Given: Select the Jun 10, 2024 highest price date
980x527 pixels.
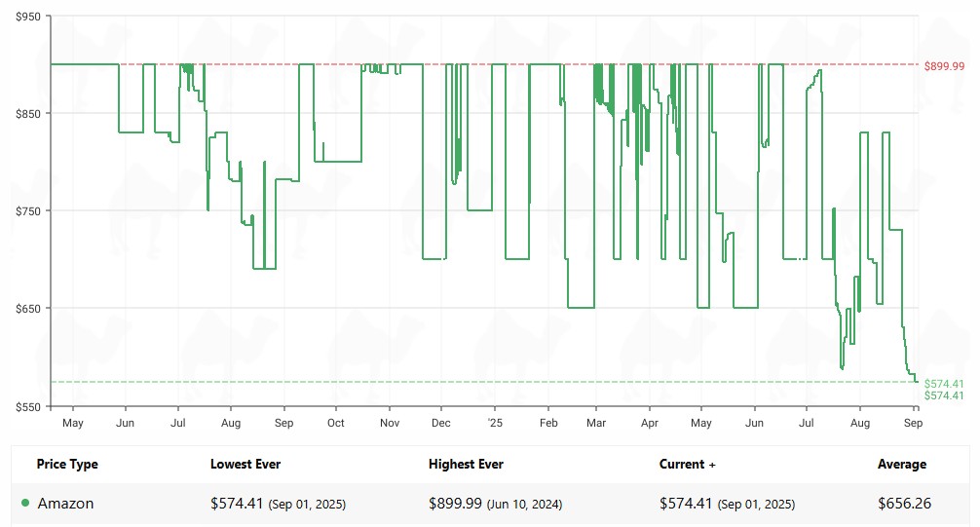Looking at the screenshot, I should pos(525,505).
